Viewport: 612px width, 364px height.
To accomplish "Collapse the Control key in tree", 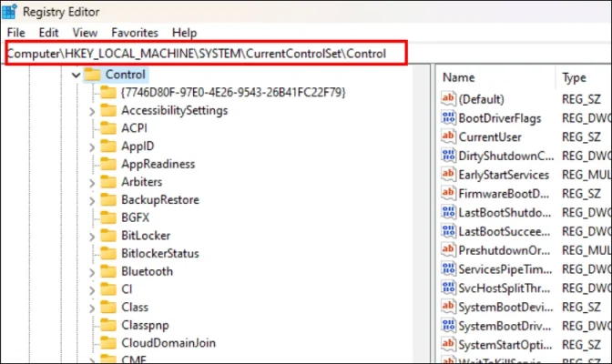I will point(75,75).
